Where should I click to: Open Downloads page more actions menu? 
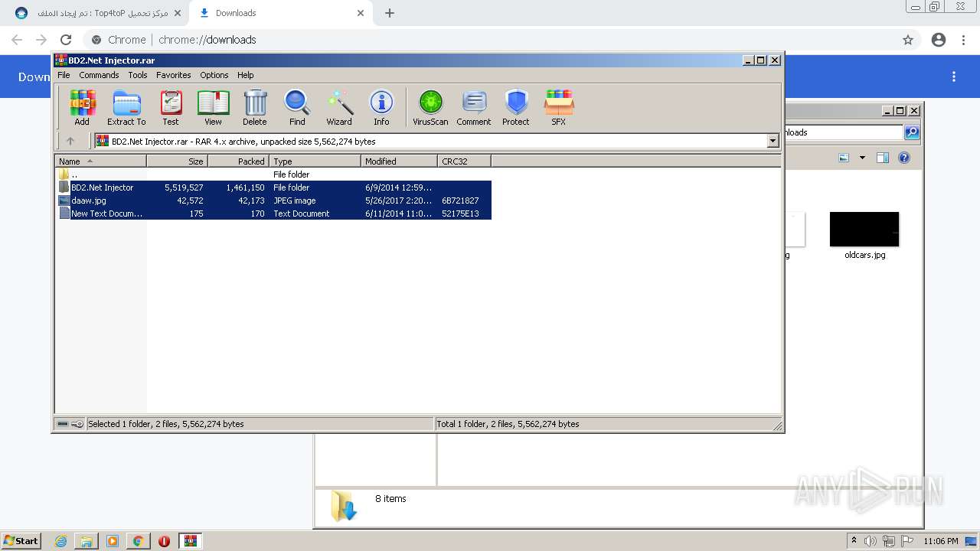(x=954, y=77)
